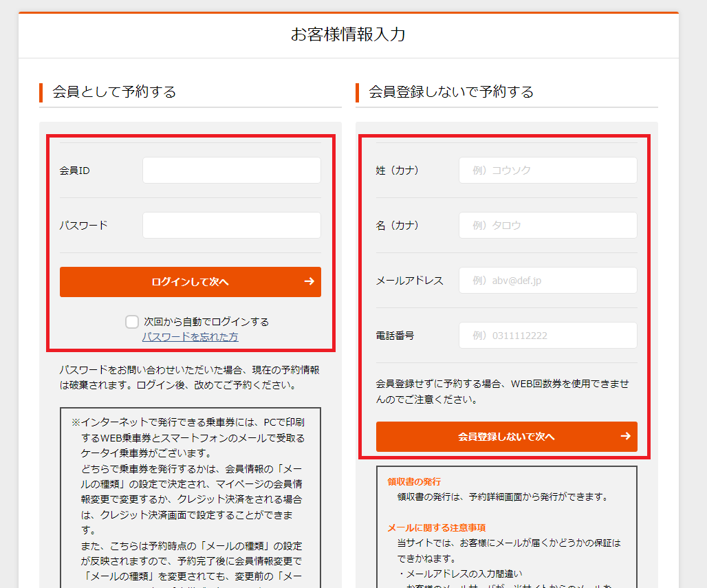Viewport: 707px width, 588px height.
Task: Click the 会員として予約する heading
Action: (x=114, y=92)
